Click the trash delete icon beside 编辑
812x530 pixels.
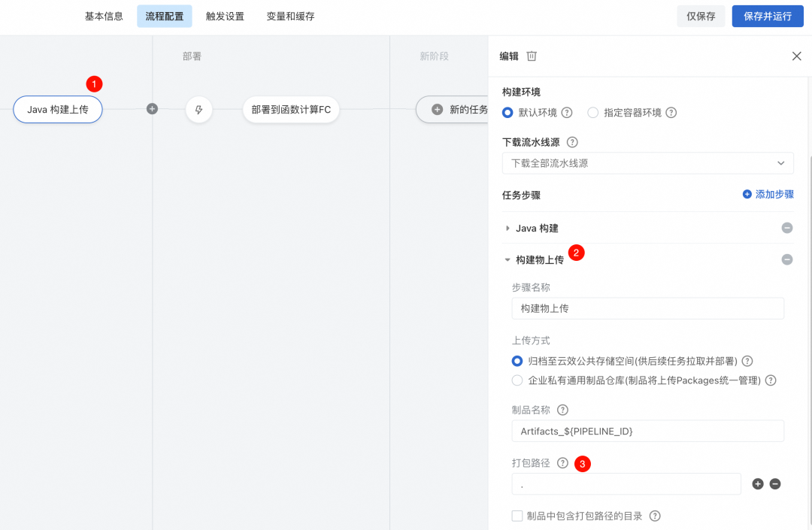pos(532,56)
